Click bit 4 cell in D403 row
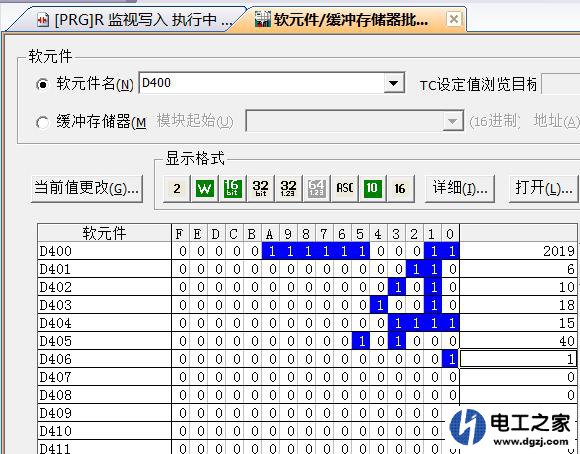 [379, 305]
